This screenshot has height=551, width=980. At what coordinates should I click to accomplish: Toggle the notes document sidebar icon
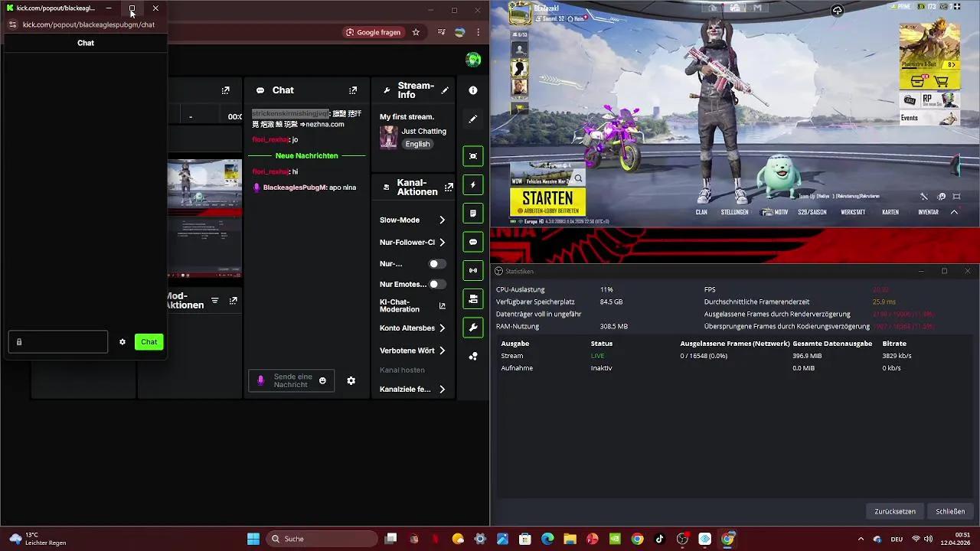click(473, 214)
